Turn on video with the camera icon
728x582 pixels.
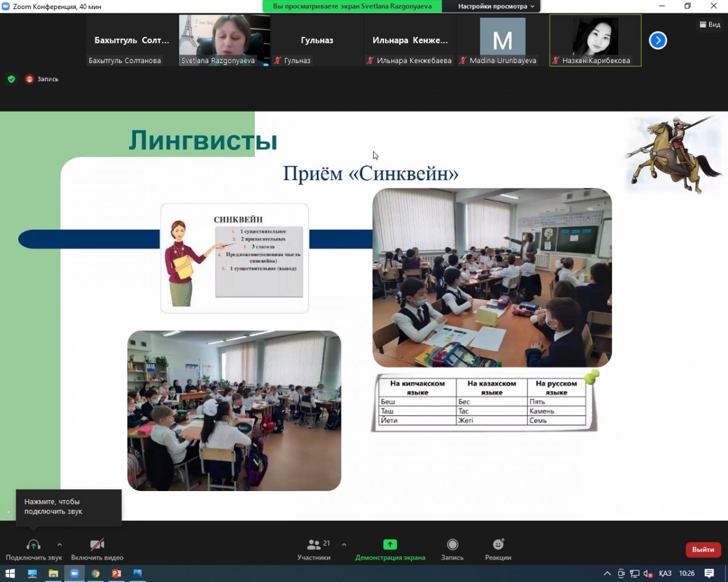pos(97,544)
